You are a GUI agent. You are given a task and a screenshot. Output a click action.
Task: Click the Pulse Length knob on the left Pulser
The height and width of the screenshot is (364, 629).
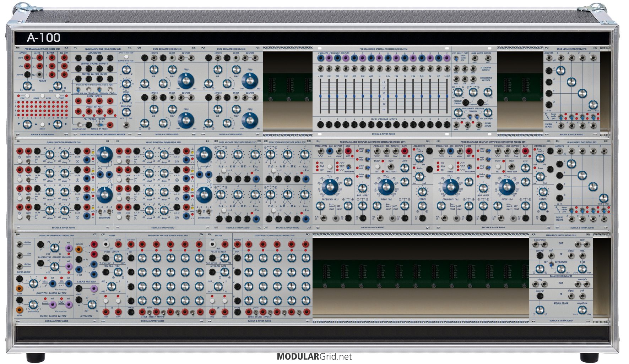tap(118, 258)
